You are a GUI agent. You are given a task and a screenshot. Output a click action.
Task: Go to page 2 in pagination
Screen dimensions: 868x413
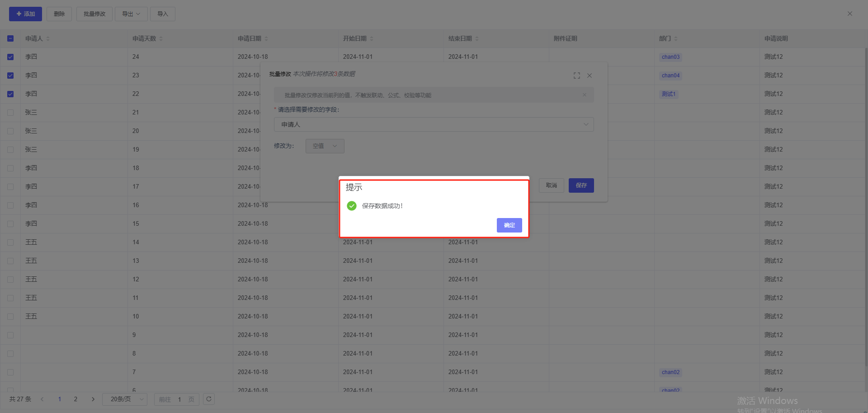click(x=75, y=399)
